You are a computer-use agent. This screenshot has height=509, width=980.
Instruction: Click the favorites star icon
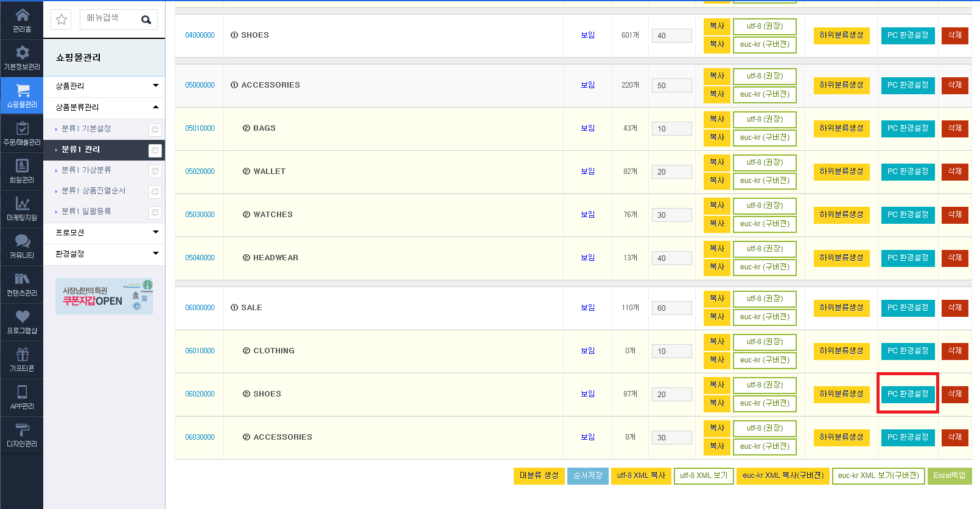61,19
